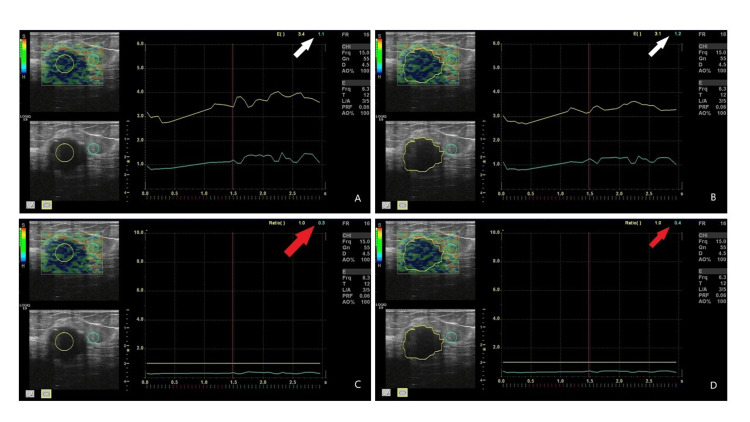
Task: Click the 'D 4.5' row in panel D
Action: (x=712, y=254)
